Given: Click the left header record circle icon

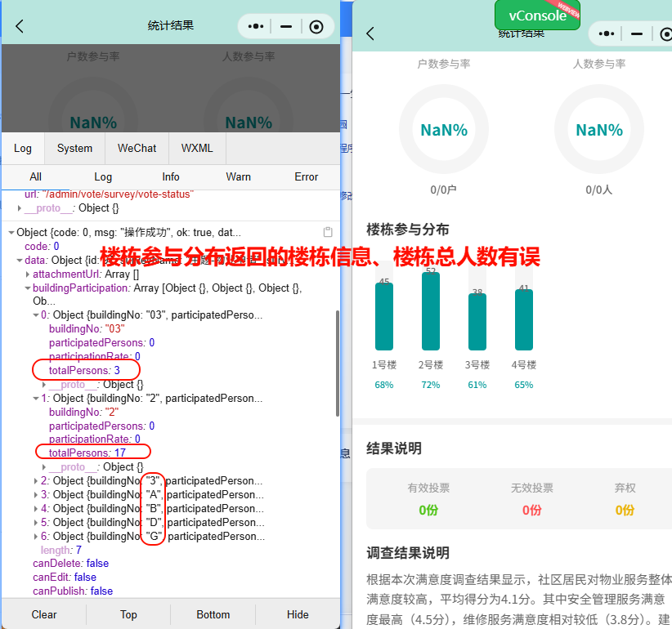Looking at the screenshot, I should click(316, 26).
